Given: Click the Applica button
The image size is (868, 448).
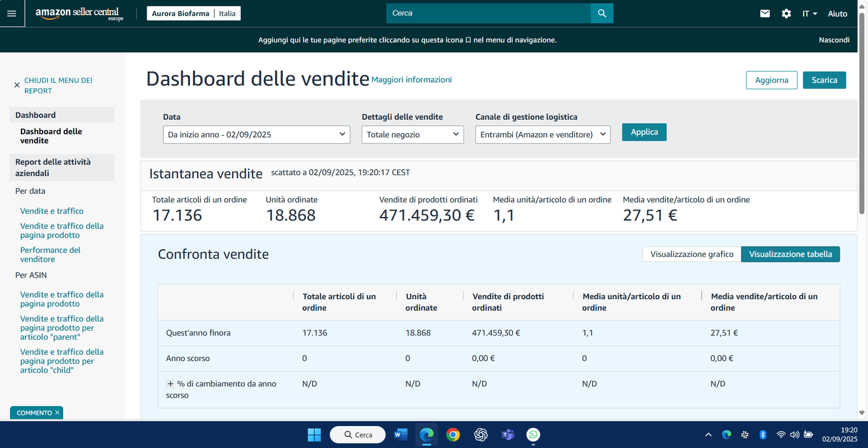Looking at the screenshot, I should point(644,132).
